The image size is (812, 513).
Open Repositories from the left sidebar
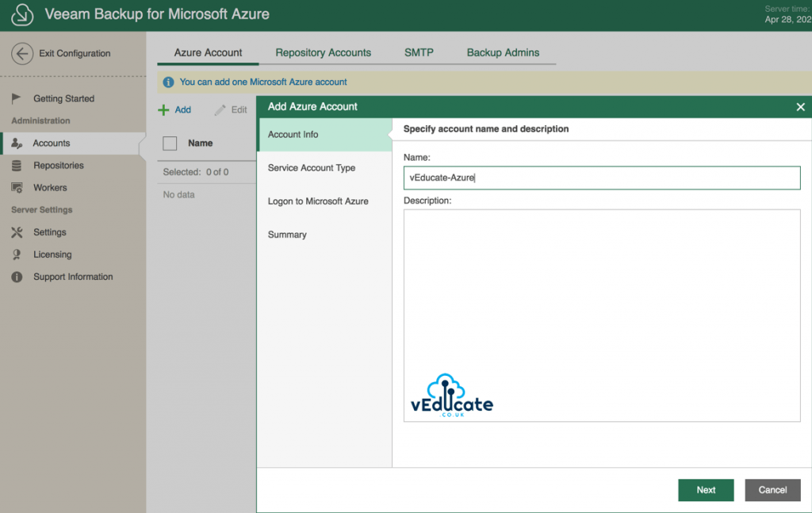(18, 165)
